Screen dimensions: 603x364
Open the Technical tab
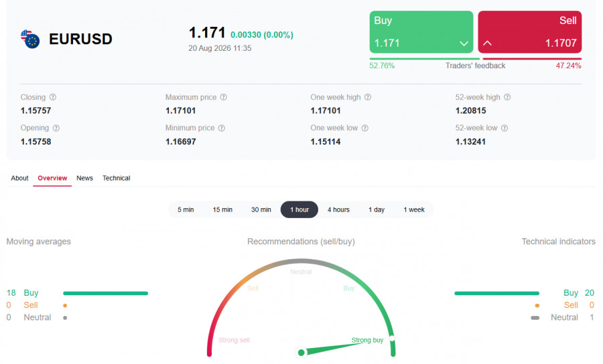pyautogui.click(x=116, y=178)
